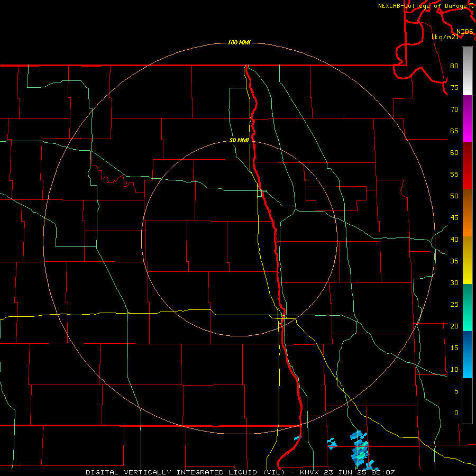Click scale value 65 on the legend
Viewport: 476px width, 476px height.
[x=454, y=131]
